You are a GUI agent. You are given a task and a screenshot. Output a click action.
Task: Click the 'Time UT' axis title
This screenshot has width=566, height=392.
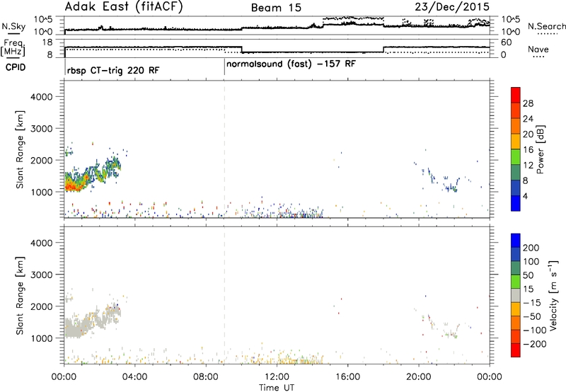[x=277, y=388]
